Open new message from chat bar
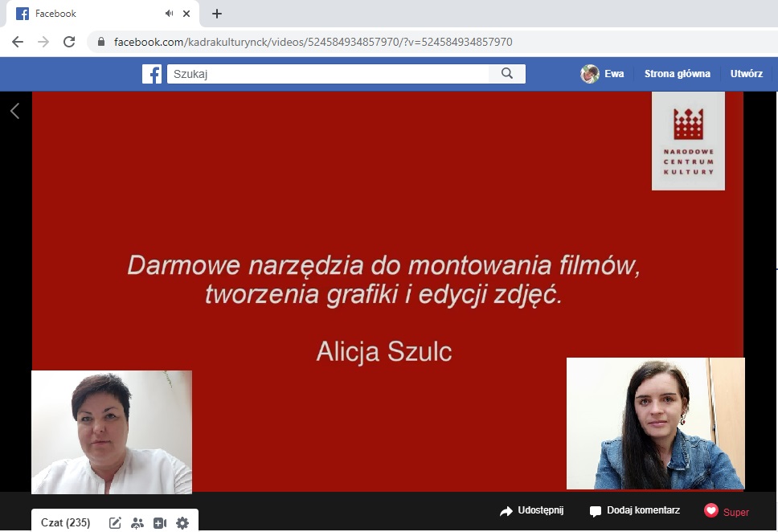778x532 pixels. coord(115,523)
